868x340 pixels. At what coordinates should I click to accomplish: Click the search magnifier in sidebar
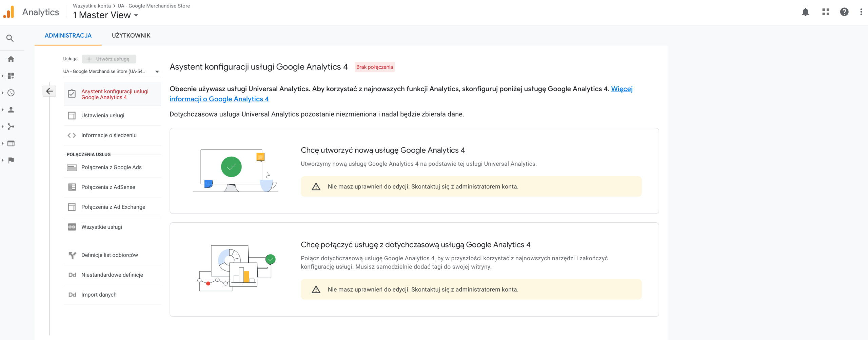(10, 38)
